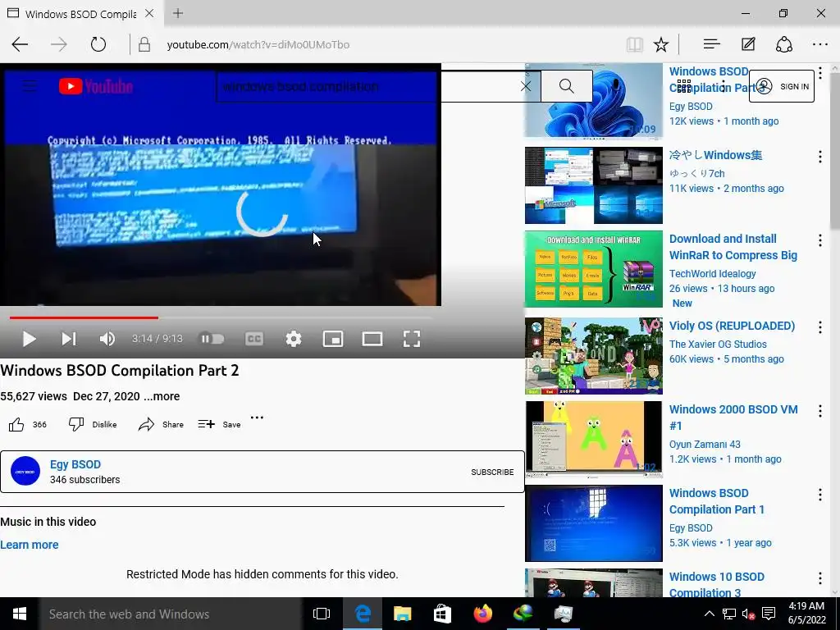Open more actions beside Save
Viewport: 840px width, 630px height.
[257, 418]
